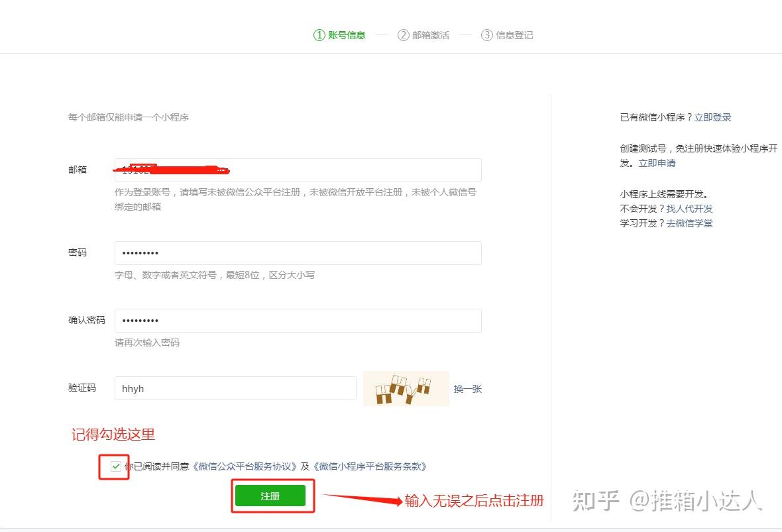
Task: Open the 找人代开发 link
Action: pos(689,209)
